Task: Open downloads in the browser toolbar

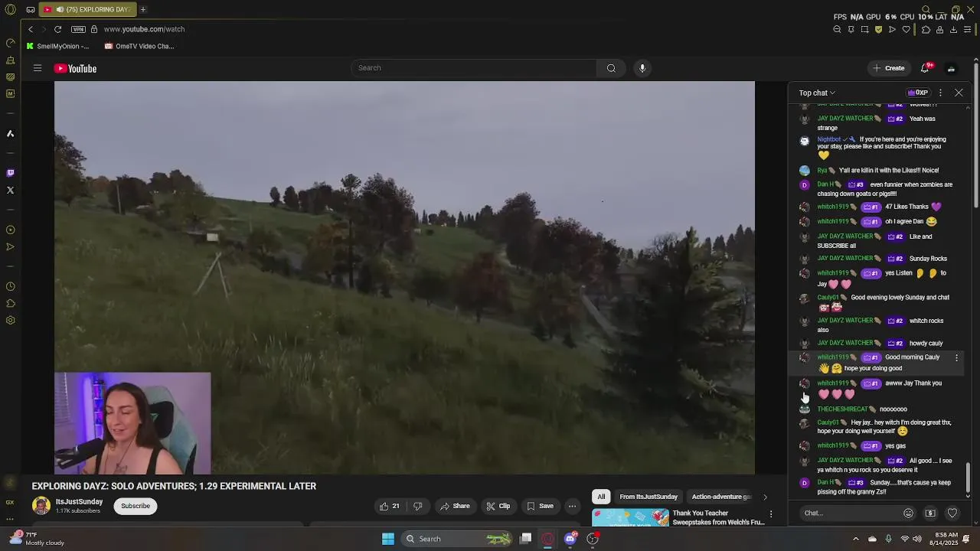Action: [953, 30]
